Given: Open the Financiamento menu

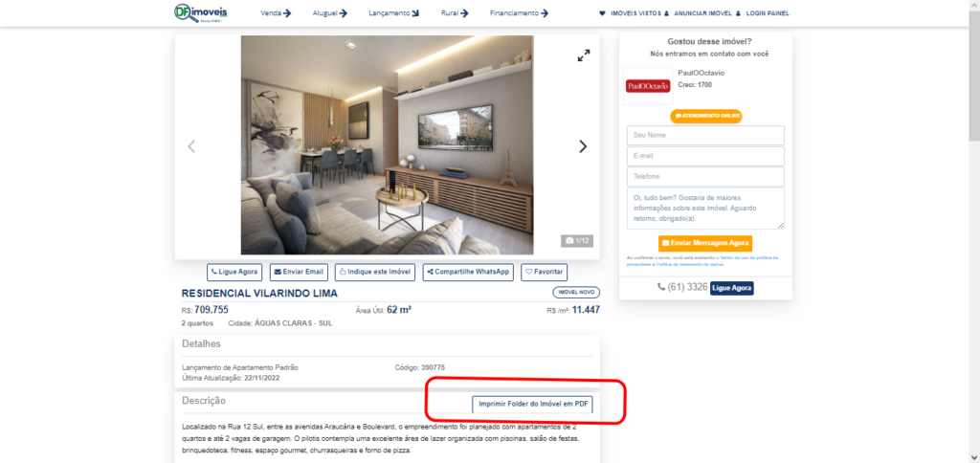Looking at the screenshot, I should click(x=520, y=13).
